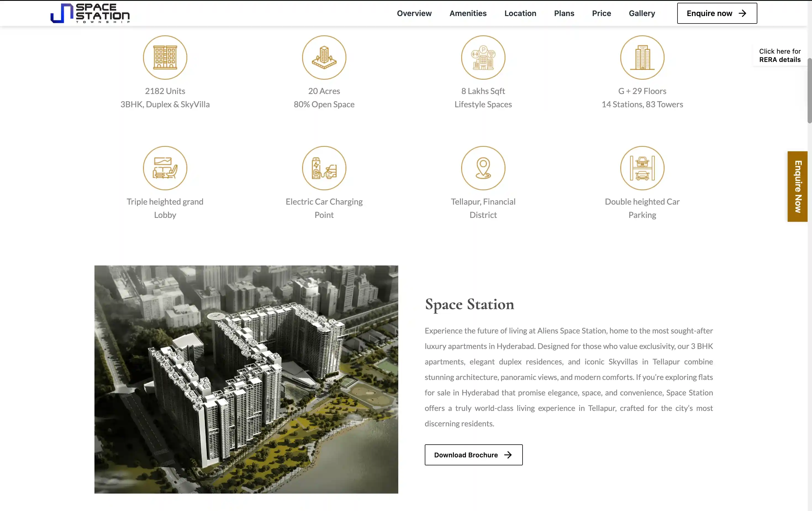Click the double heighted car parking icon

pyautogui.click(x=642, y=168)
